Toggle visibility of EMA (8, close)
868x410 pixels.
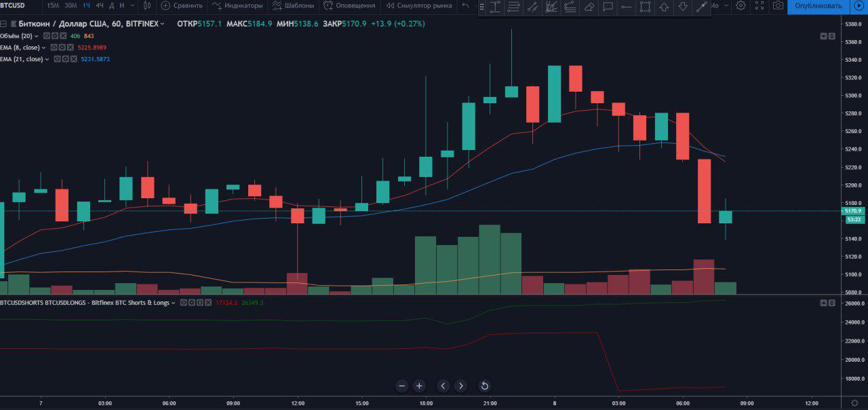[x=54, y=48]
